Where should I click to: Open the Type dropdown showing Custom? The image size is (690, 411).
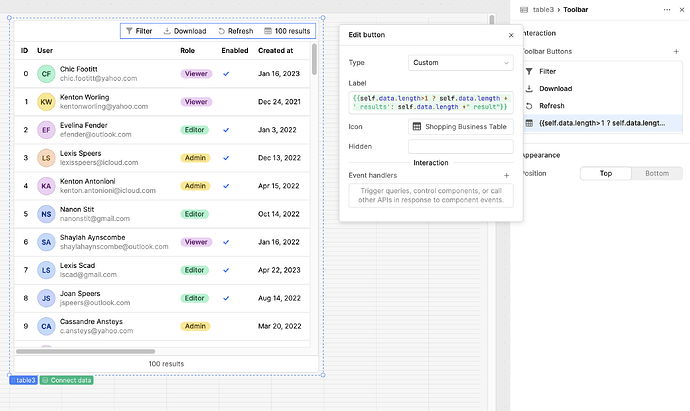pyautogui.click(x=460, y=62)
